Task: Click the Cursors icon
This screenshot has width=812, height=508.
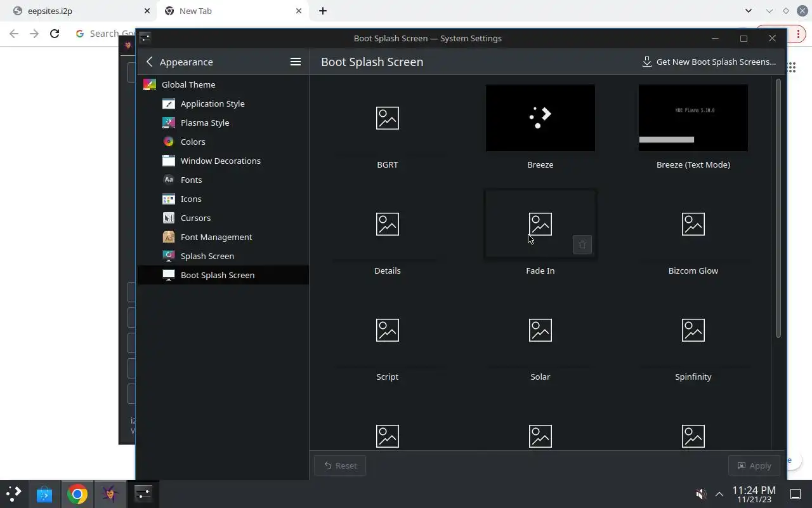Action: click(x=168, y=218)
